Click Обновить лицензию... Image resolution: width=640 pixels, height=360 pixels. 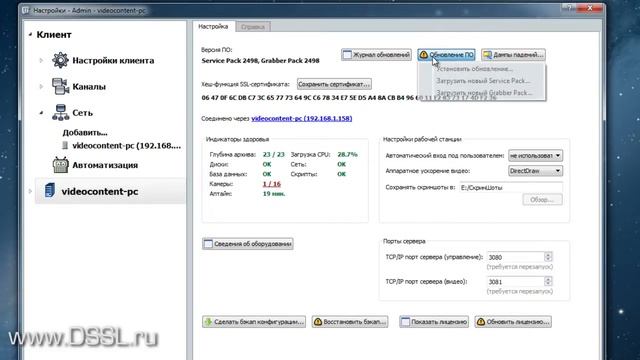(513, 322)
